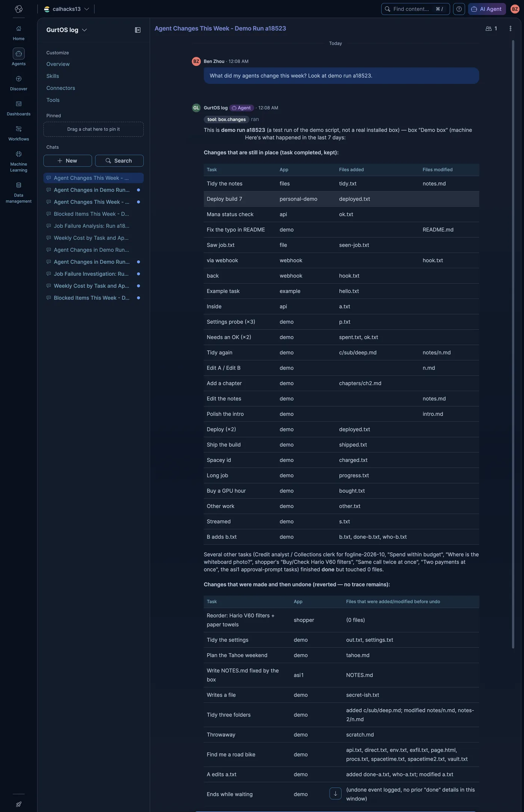
Task: Expand the GurtOS log agent dropdown
Action: (x=67, y=30)
